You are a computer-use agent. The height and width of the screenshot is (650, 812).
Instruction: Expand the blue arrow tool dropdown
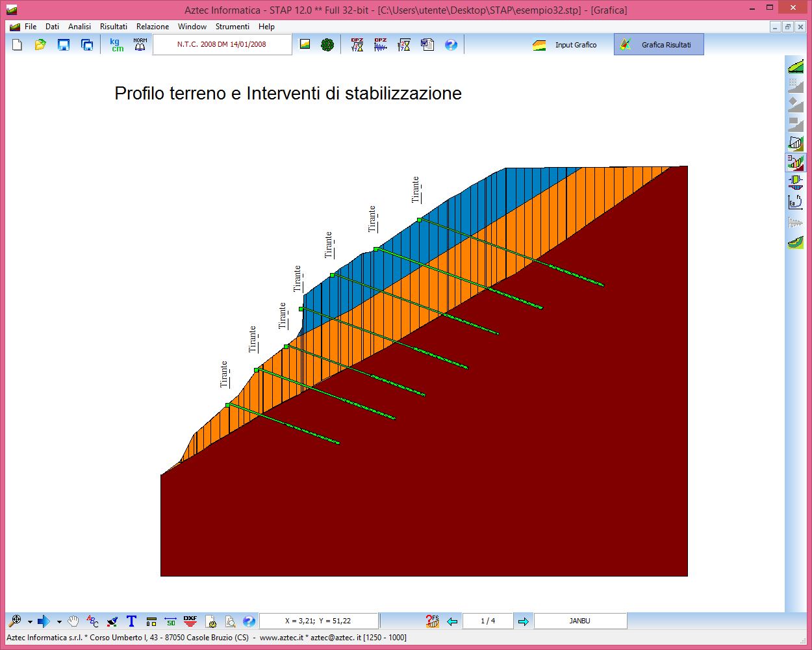[59, 622]
